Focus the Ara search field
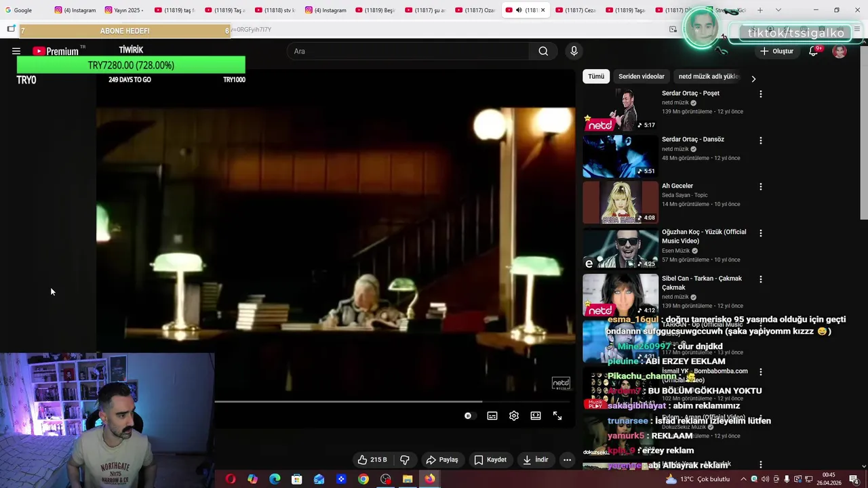Image resolution: width=868 pixels, height=488 pixels. [408, 52]
